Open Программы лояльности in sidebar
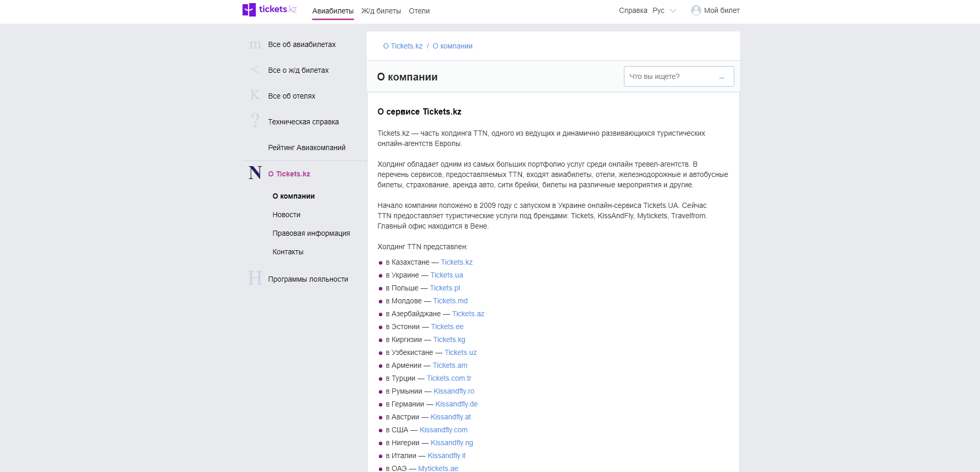This screenshot has height=472, width=980. pyautogui.click(x=308, y=279)
